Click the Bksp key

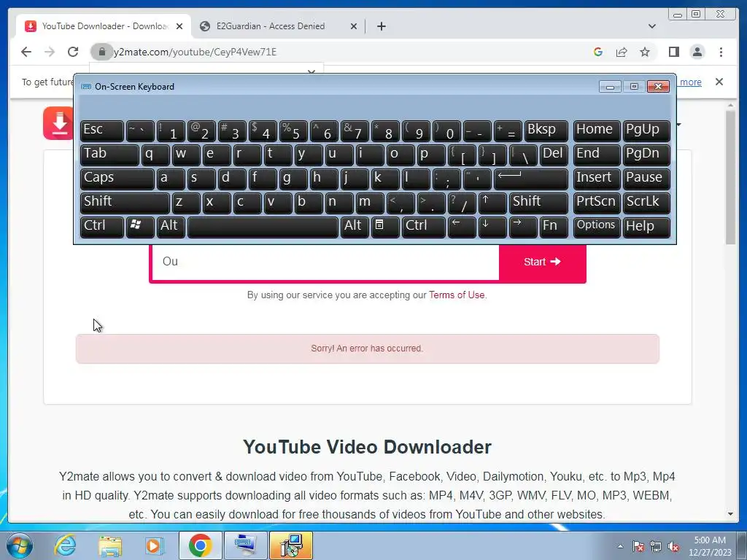click(x=546, y=131)
